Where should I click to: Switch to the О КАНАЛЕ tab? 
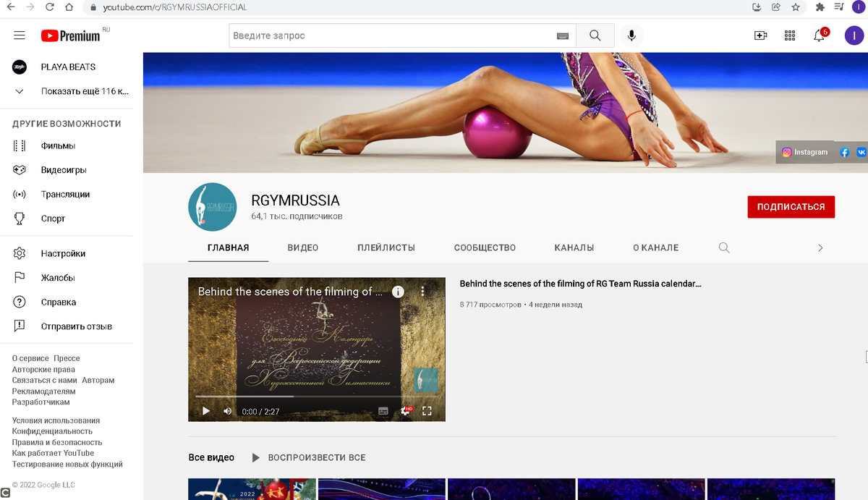pyautogui.click(x=655, y=247)
